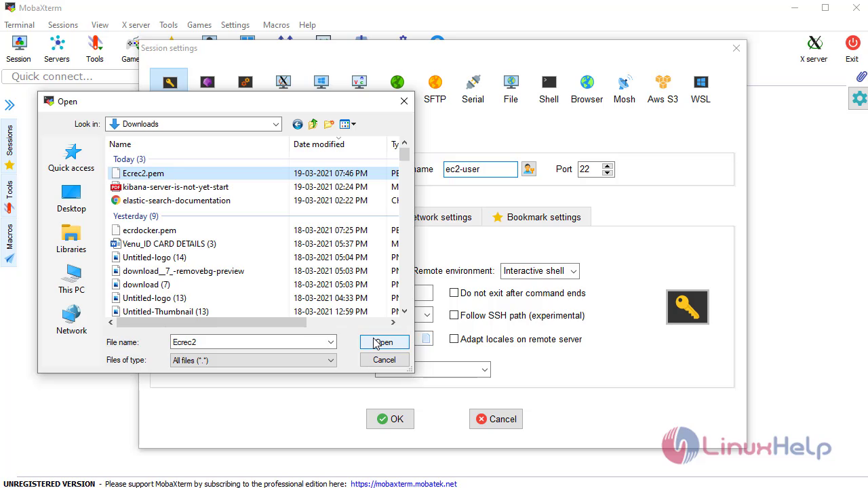Screen dimensions: 868x488
Task: Open the Macros menu
Action: pos(276,25)
